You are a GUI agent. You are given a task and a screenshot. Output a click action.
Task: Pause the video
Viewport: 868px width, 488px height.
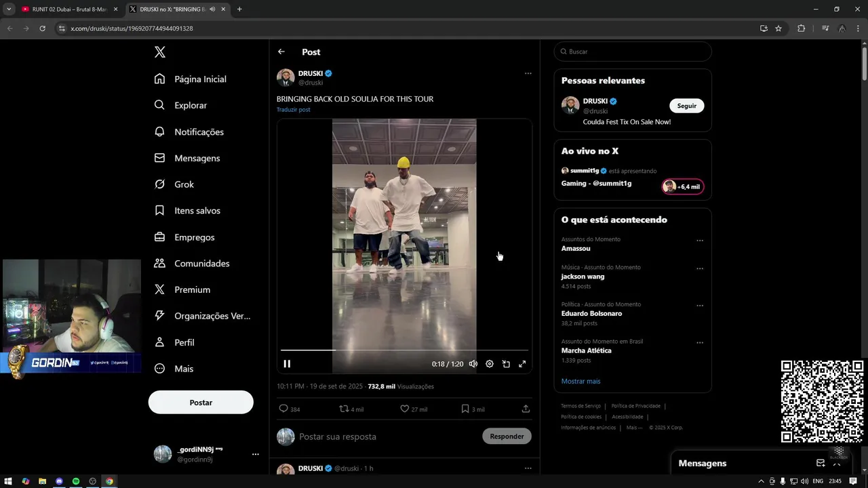(x=287, y=364)
